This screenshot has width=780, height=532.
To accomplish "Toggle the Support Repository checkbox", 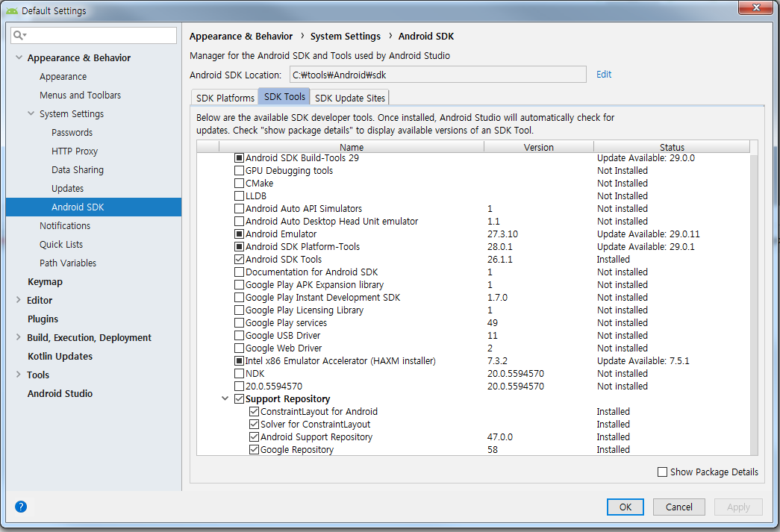I will (240, 398).
